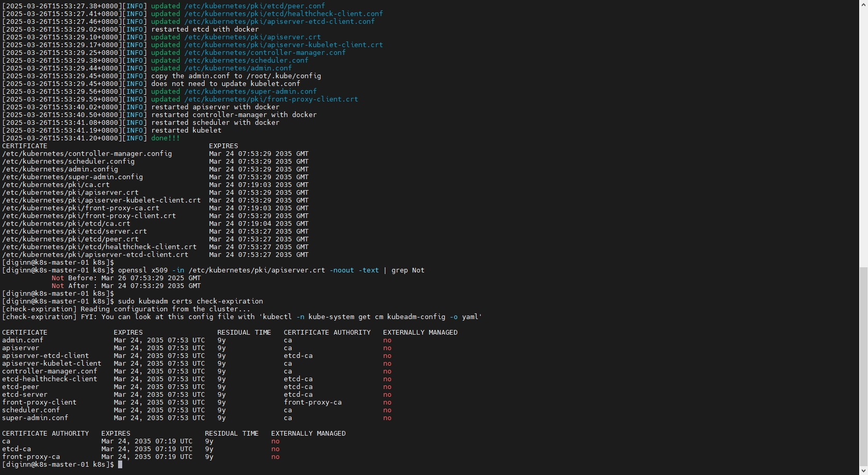Image resolution: width=868 pixels, height=475 pixels.
Task: Click the green 'done!!!' log message
Action: pos(165,138)
